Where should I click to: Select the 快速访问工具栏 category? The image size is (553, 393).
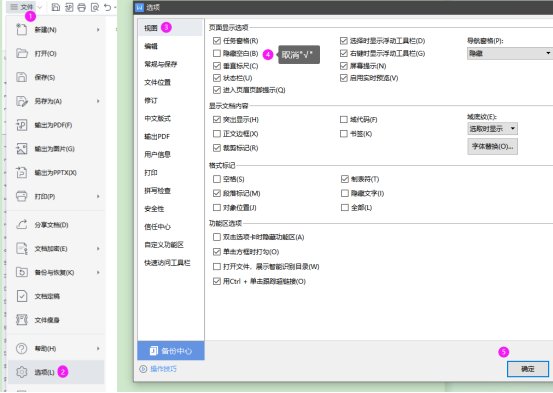pos(167,263)
